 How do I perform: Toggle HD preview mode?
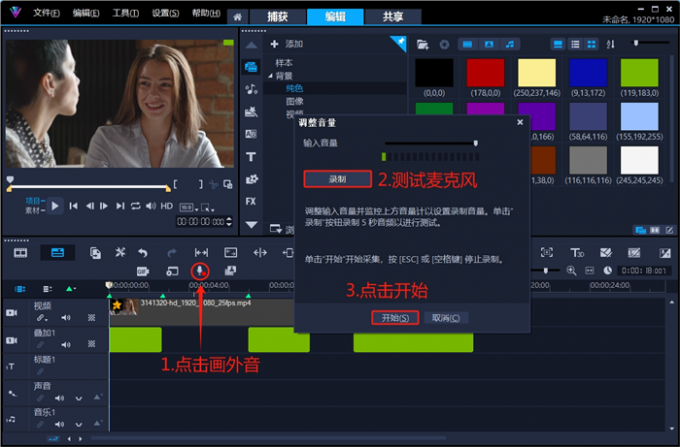pyautogui.click(x=167, y=206)
